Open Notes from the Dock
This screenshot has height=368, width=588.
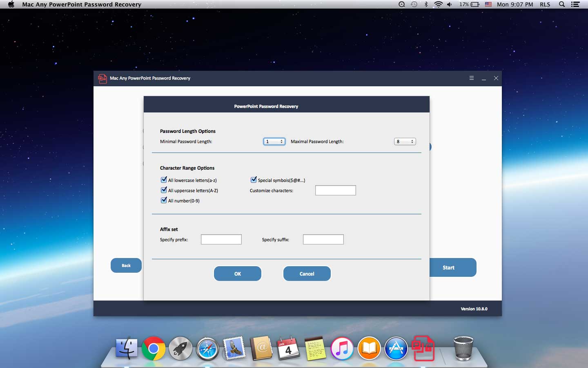coord(315,348)
